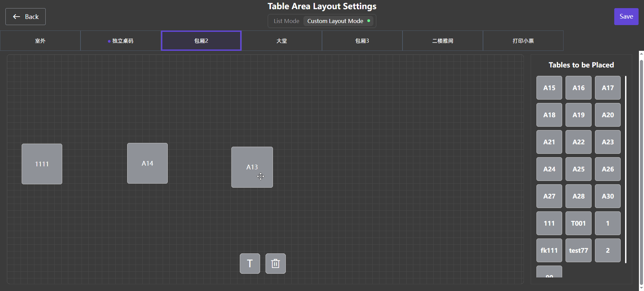Click the Back arrow button

point(25,17)
